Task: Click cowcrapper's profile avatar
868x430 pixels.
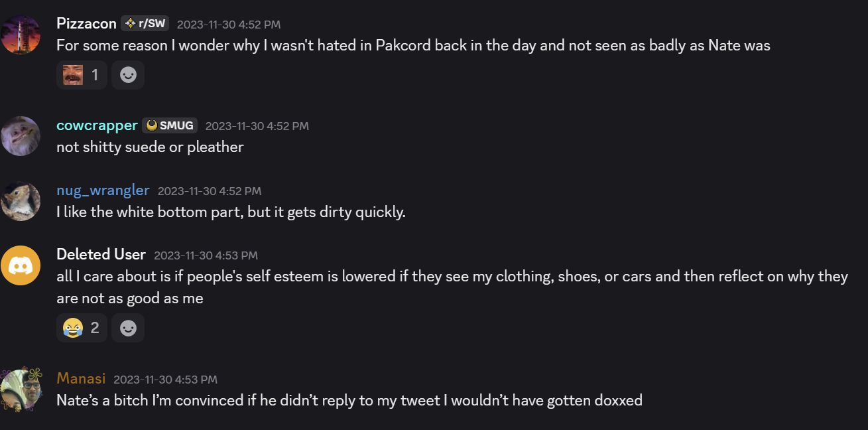Action: pyautogui.click(x=21, y=135)
